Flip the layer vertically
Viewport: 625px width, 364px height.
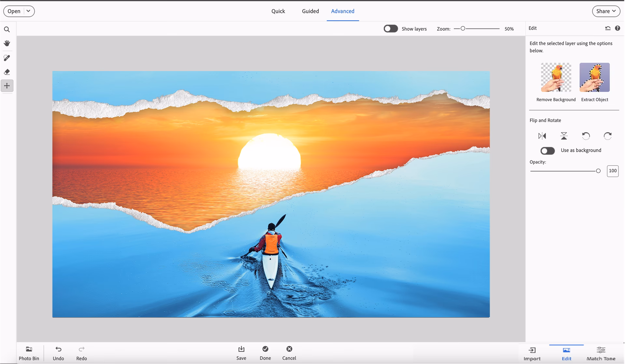tap(564, 136)
